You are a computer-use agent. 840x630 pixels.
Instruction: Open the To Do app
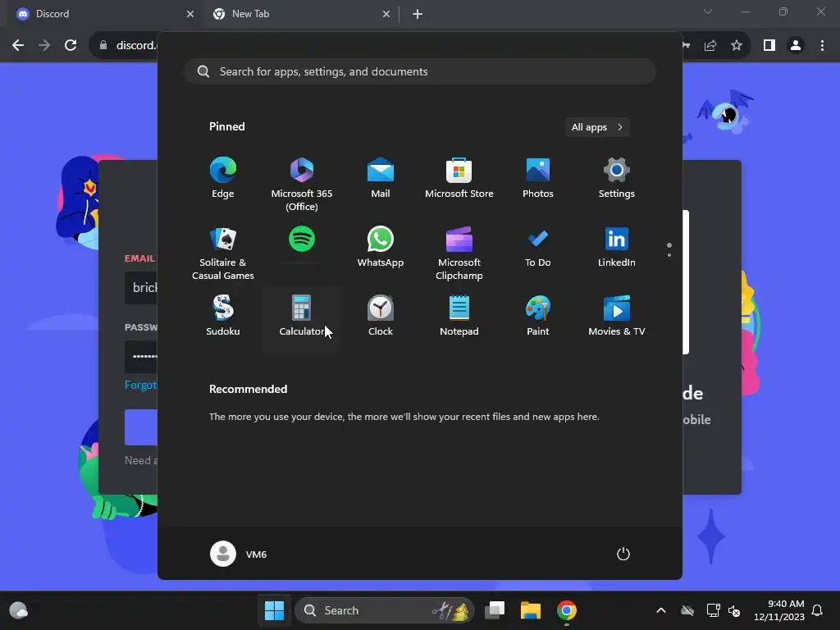[538, 247]
